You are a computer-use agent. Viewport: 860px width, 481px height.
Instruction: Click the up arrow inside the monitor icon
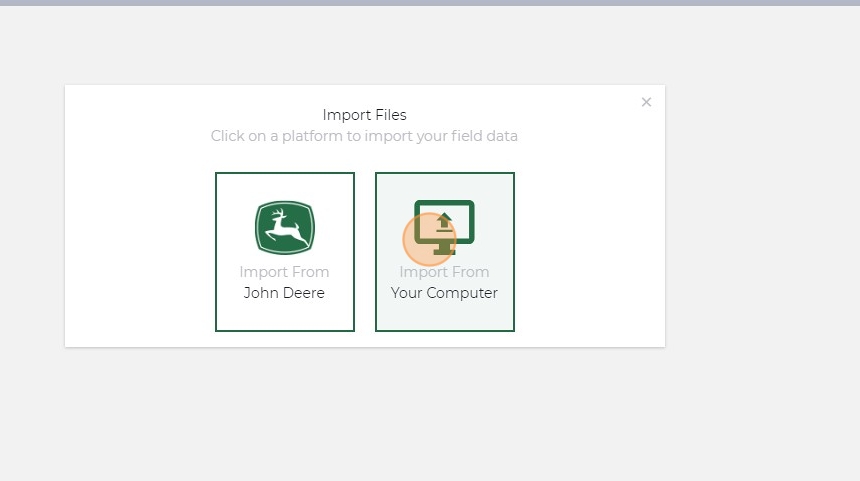tap(445, 219)
